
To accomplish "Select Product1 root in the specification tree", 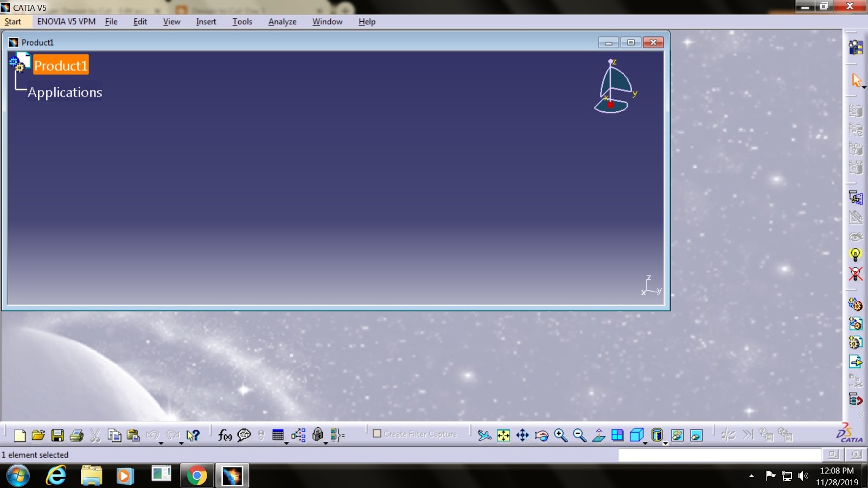I will click(60, 65).
